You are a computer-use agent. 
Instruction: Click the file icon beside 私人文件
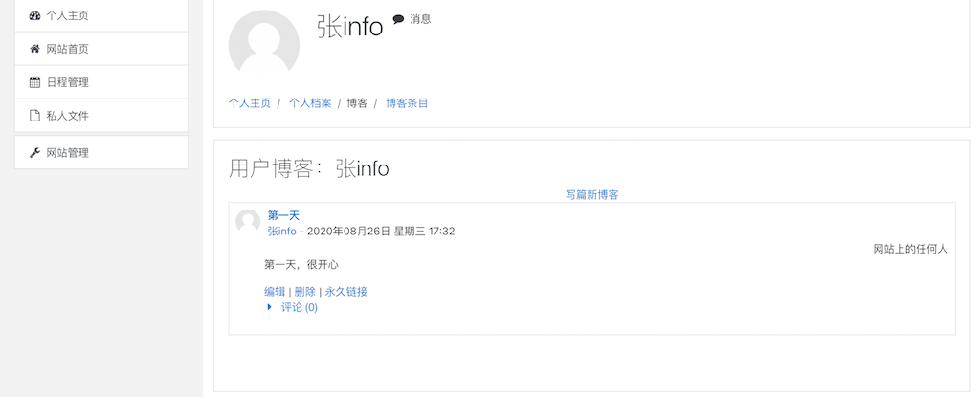coord(35,116)
